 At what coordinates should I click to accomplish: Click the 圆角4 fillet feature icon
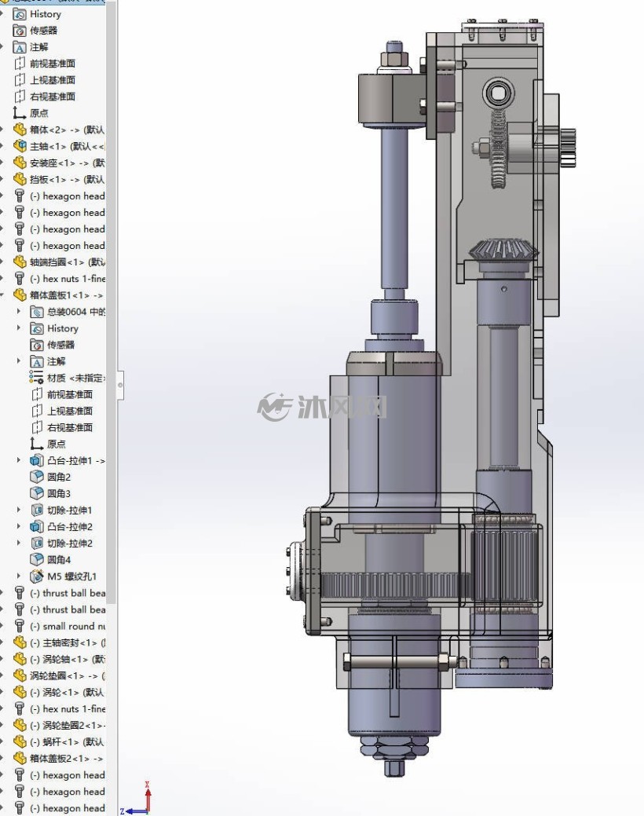(x=36, y=559)
